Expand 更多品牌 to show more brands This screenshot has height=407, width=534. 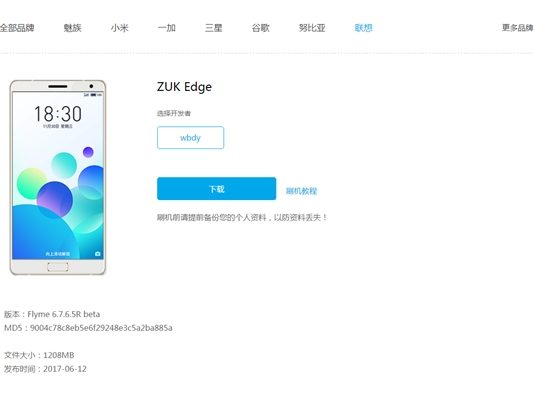click(x=518, y=28)
